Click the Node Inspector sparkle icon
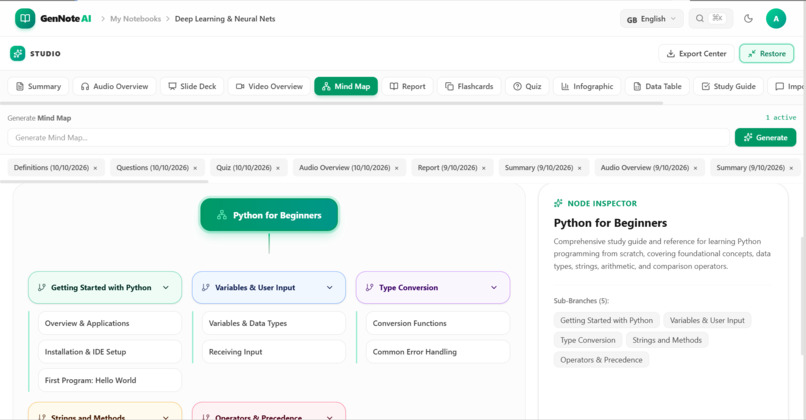806x420 pixels. 558,204
